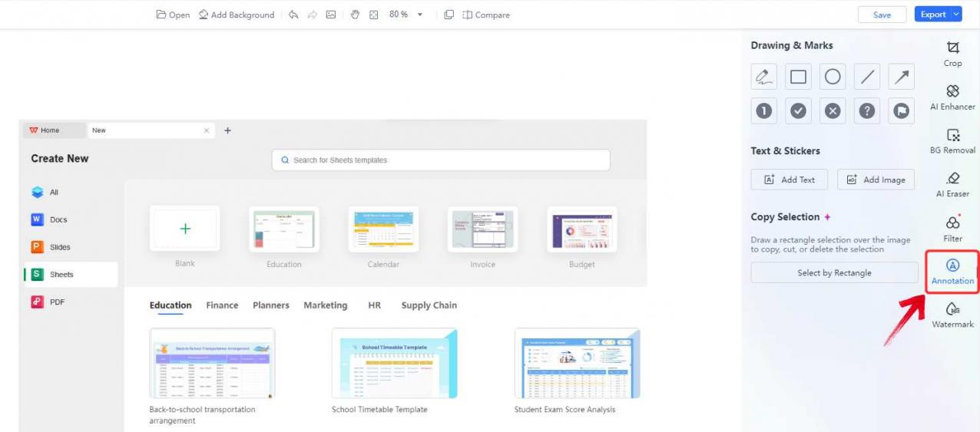Screen dimensions: 980x432
Task: Add a new tab with plus
Action: [x=227, y=130]
